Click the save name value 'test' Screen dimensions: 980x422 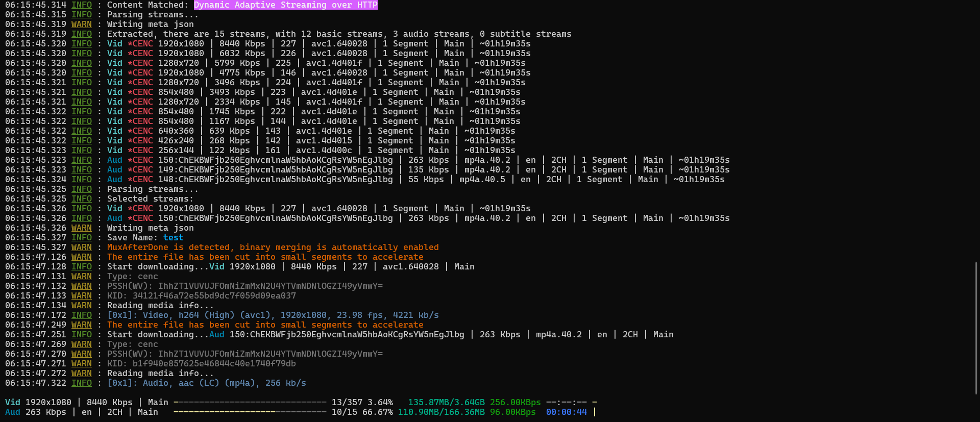[x=174, y=238]
